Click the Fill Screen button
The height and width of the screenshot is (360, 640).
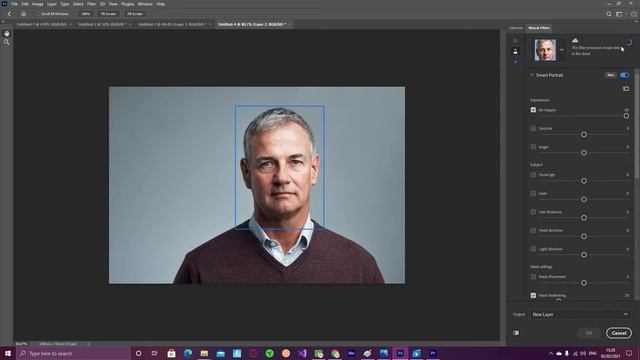click(135, 14)
